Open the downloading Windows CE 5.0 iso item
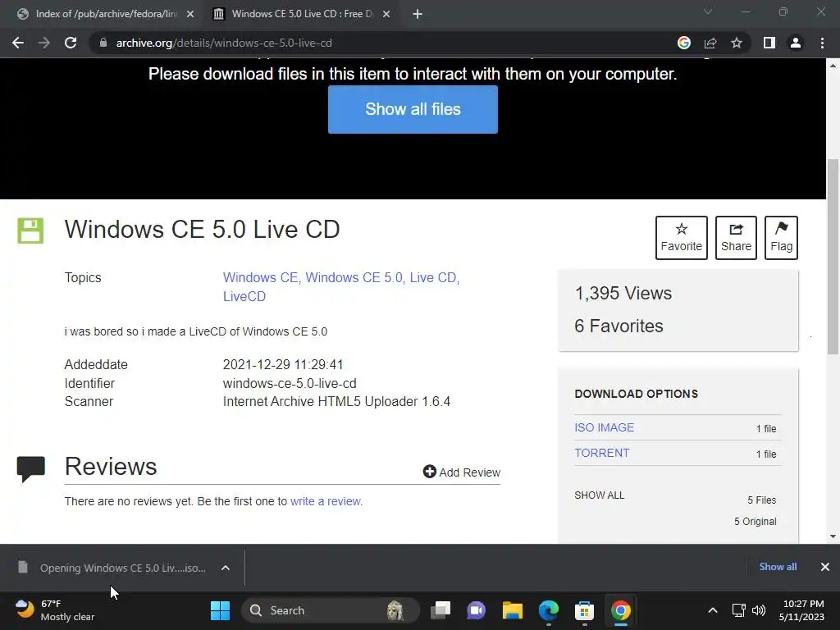This screenshot has width=840, height=630. tap(112, 568)
